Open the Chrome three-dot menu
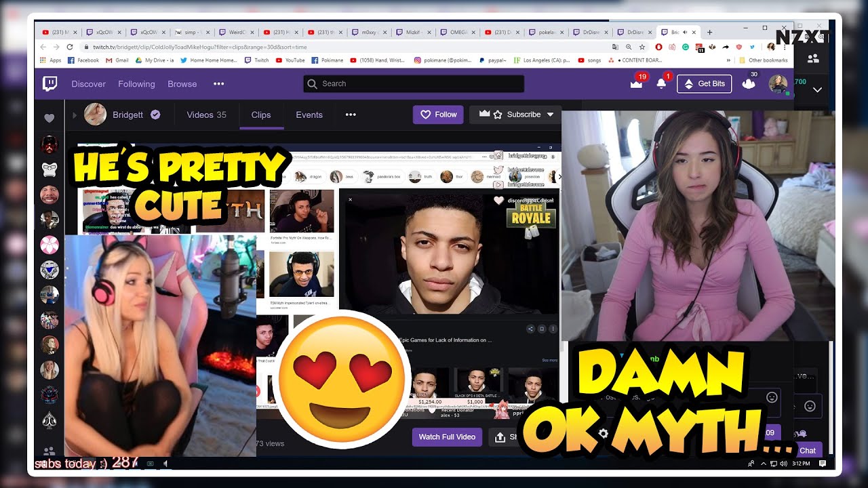The height and width of the screenshot is (488, 868). [784, 47]
